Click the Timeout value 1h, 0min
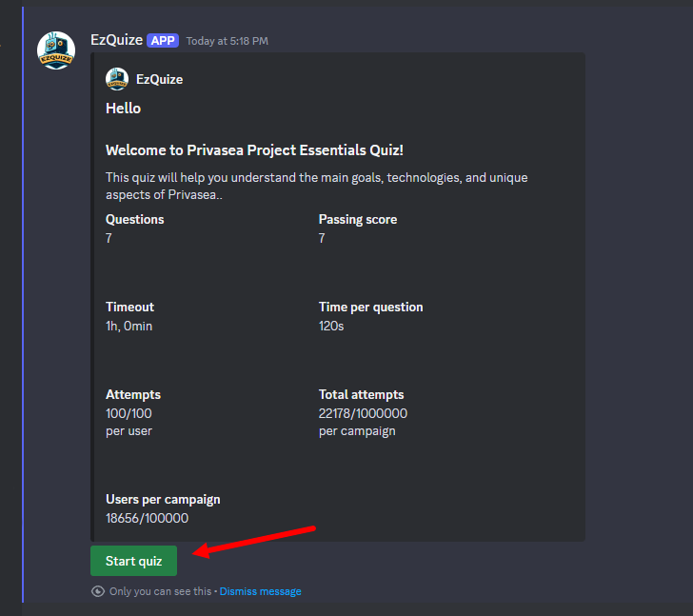The width and height of the screenshot is (693, 616). [x=129, y=327]
